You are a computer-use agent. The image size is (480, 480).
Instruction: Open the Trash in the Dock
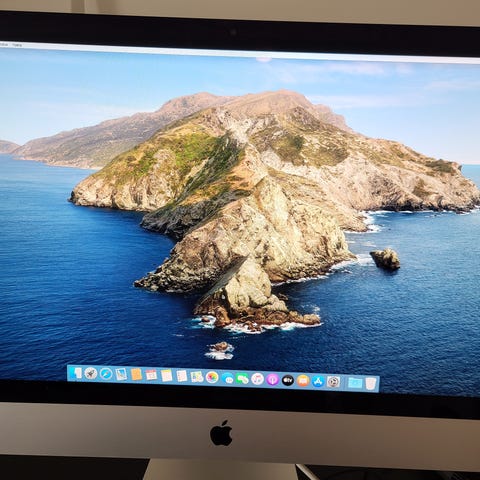[371, 383]
